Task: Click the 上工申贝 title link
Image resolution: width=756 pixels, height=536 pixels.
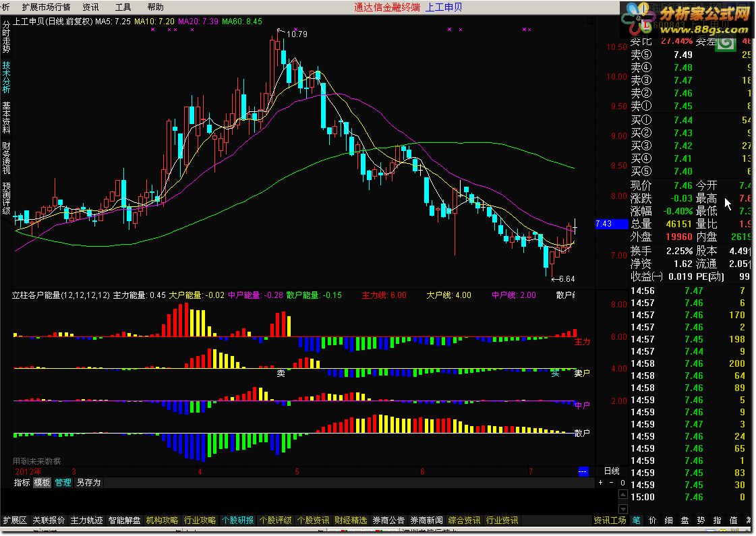Action: tap(443, 7)
